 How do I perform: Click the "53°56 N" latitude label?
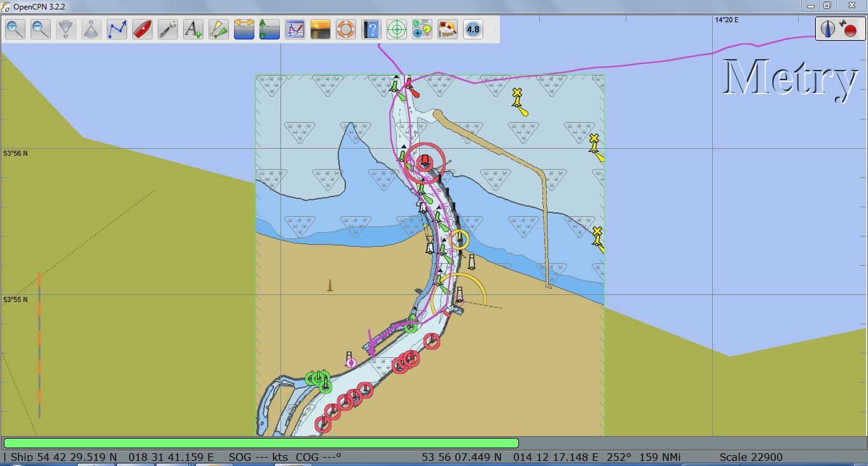pos(16,153)
